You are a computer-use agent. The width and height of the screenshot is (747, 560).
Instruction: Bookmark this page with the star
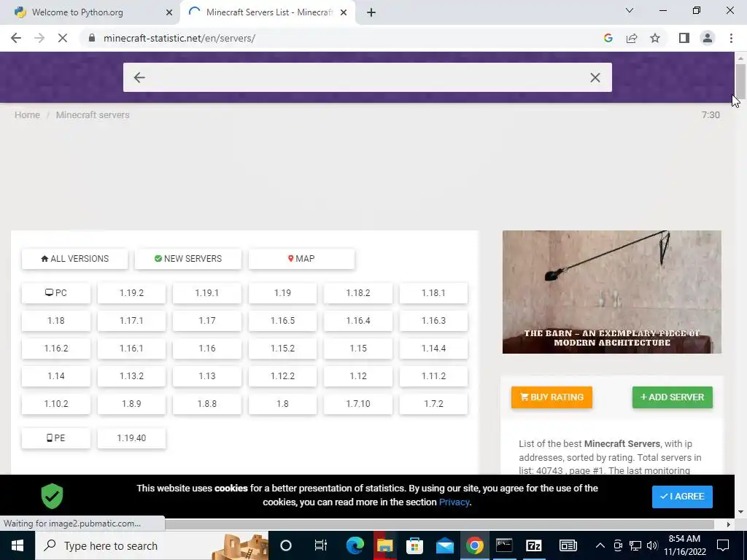point(655,38)
